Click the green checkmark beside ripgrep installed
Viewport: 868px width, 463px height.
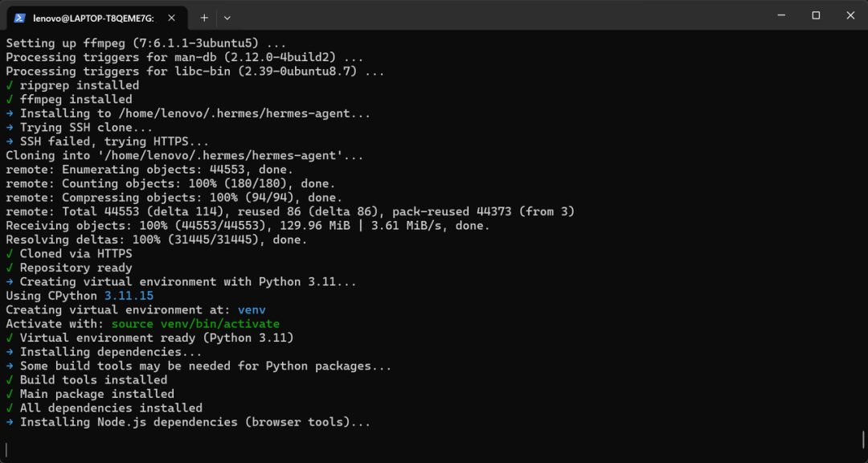[x=10, y=85]
